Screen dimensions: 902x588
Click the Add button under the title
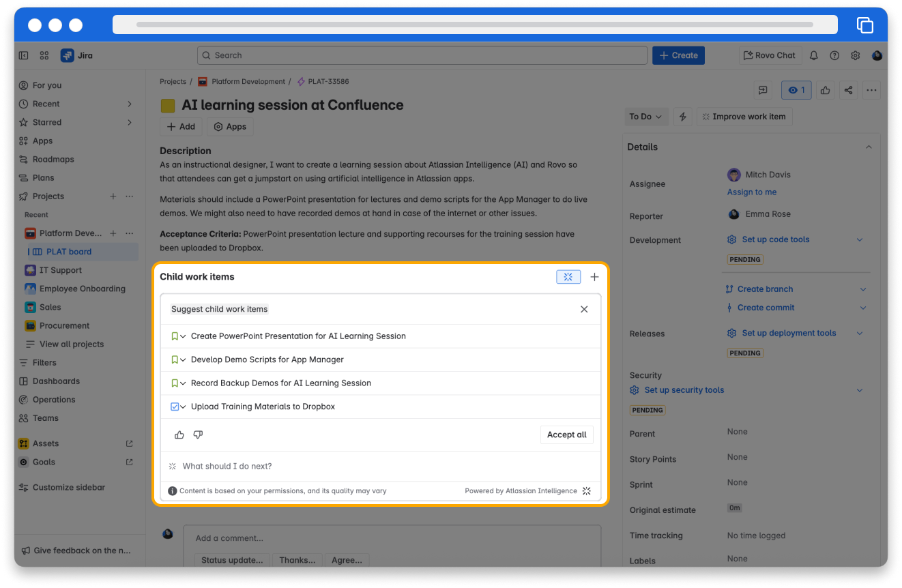[x=181, y=127]
